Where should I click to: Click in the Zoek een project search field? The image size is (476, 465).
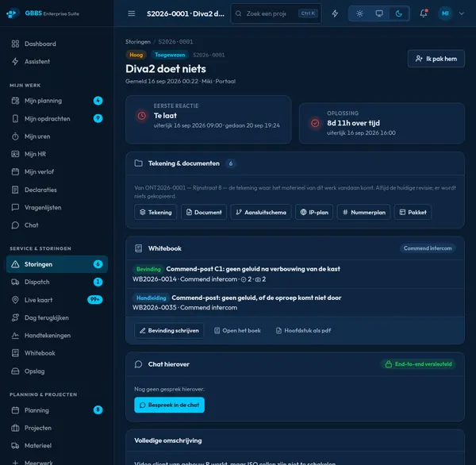276,13
